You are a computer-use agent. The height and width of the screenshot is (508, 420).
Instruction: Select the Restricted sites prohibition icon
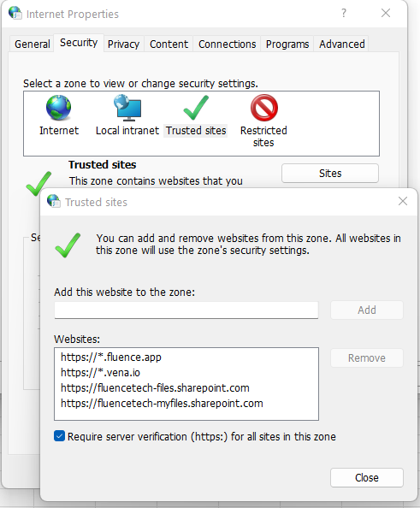tap(264, 108)
